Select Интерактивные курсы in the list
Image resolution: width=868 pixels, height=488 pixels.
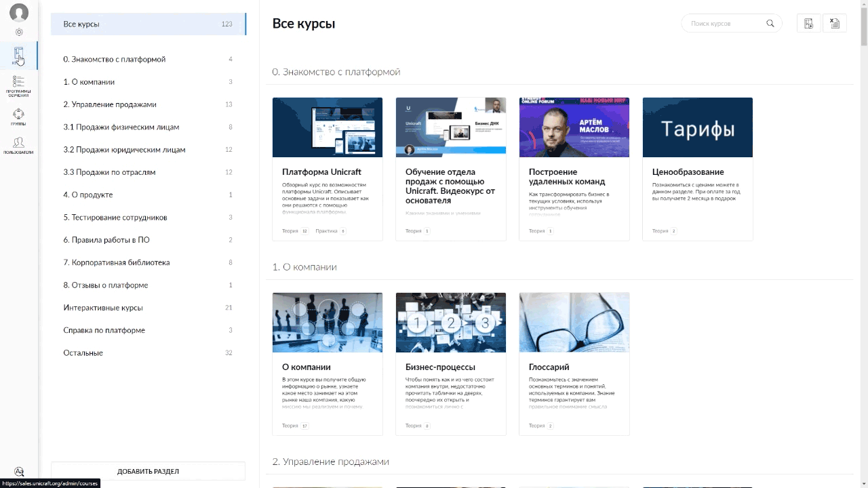pos(103,308)
